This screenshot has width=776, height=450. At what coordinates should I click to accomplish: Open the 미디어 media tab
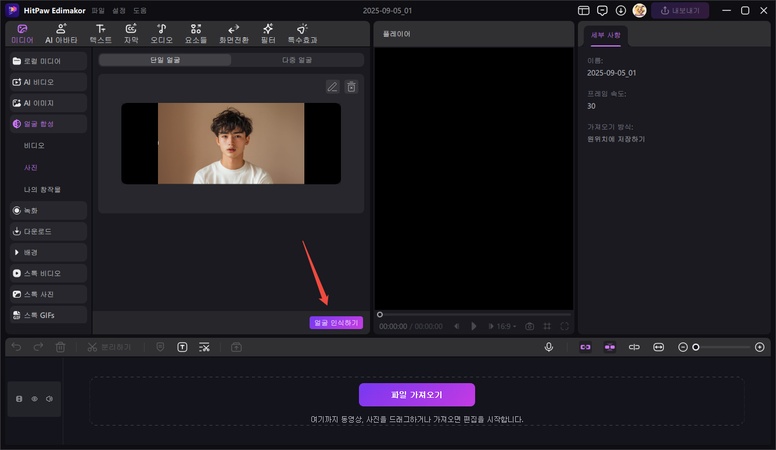(x=22, y=34)
